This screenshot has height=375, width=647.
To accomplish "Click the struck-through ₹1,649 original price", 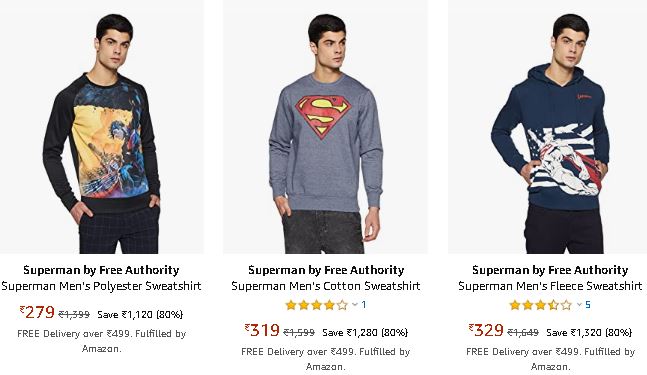I will [x=523, y=332].
